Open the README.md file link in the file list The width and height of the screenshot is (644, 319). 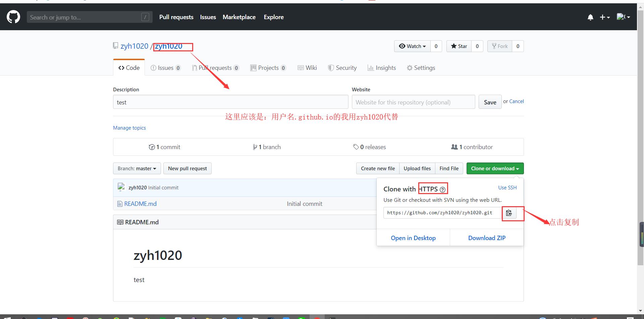pos(140,204)
